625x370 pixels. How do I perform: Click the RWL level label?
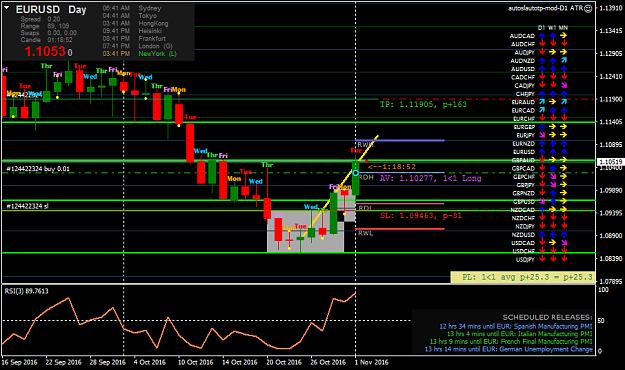coord(366,233)
